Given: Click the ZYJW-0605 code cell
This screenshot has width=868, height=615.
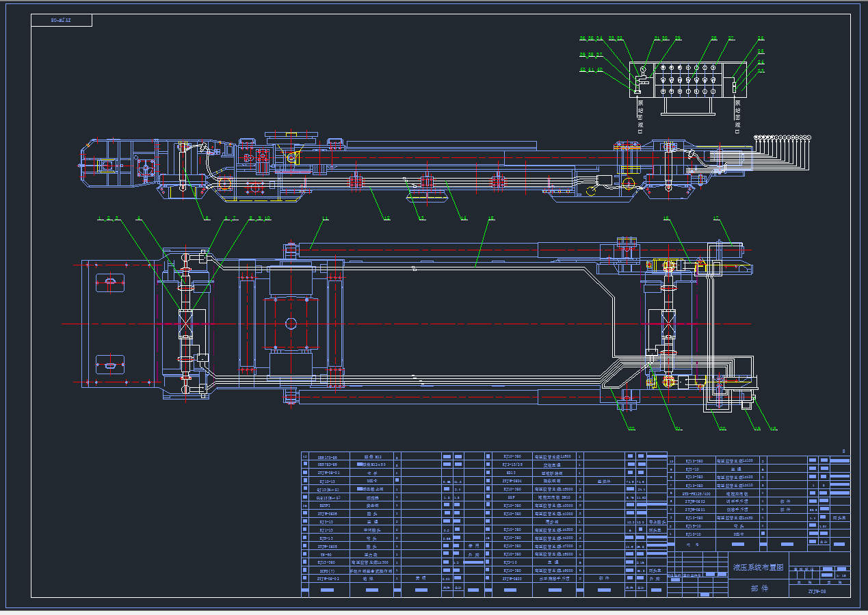Looking at the screenshot, I should 327,547.
